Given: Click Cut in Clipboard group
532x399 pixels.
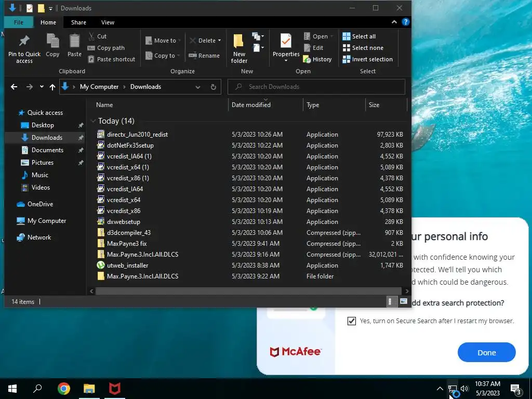Looking at the screenshot, I should tap(97, 36).
